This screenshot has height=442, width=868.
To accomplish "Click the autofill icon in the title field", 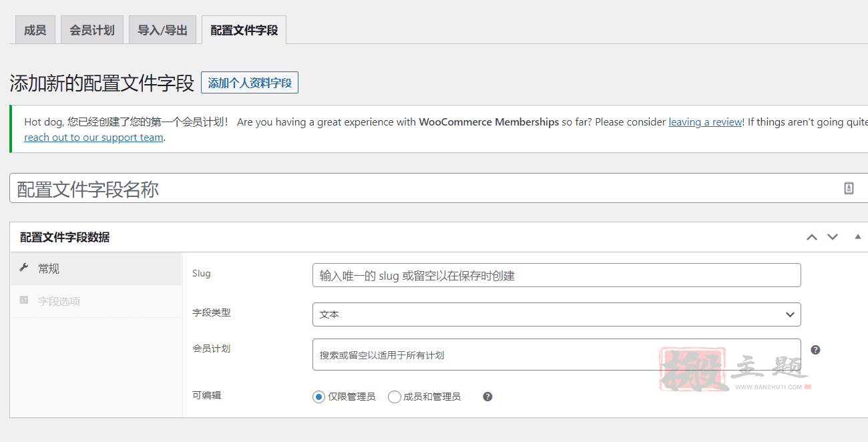I will (x=849, y=188).
